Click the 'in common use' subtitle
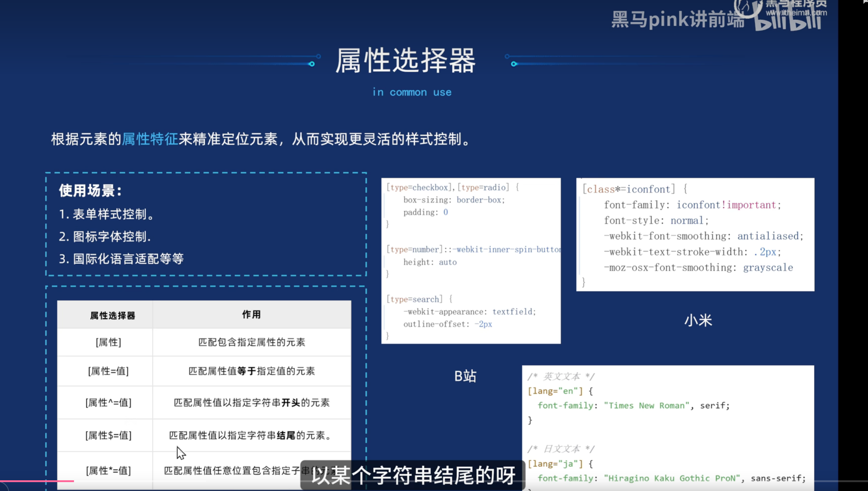The width and height of the screenshot is (868, 491). 412,92
